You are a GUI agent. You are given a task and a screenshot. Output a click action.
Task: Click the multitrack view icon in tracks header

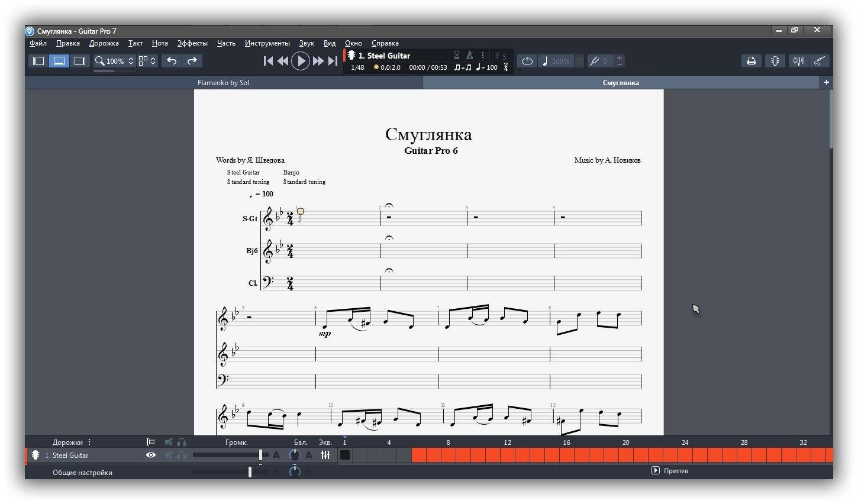click(x=151, y=442)
